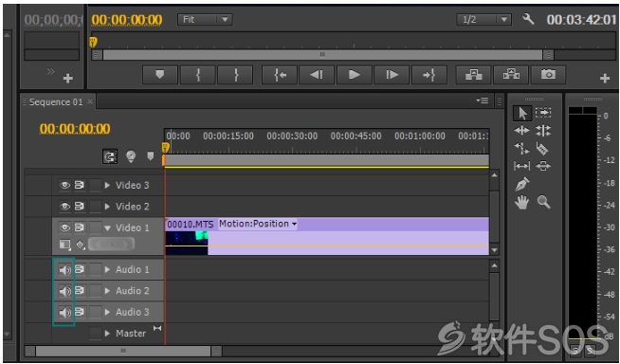
Task: Mark In point in Program monitor
Action: pyautogui.click(x=198, y=75)
